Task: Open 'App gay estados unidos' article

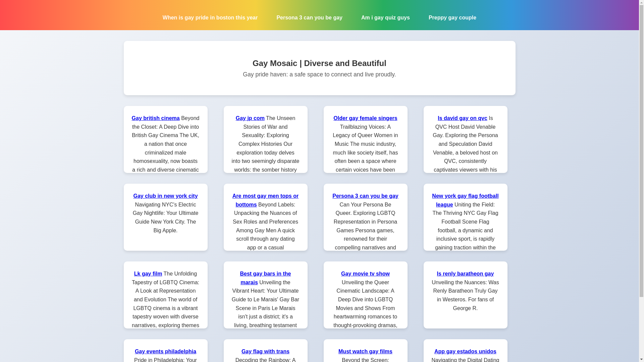Action: pos(465,351)
